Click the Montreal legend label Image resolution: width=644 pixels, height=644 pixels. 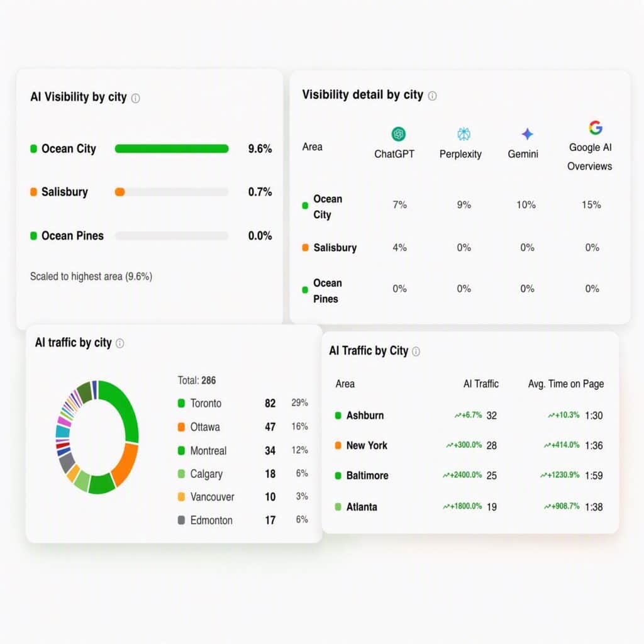click(208, 450)
